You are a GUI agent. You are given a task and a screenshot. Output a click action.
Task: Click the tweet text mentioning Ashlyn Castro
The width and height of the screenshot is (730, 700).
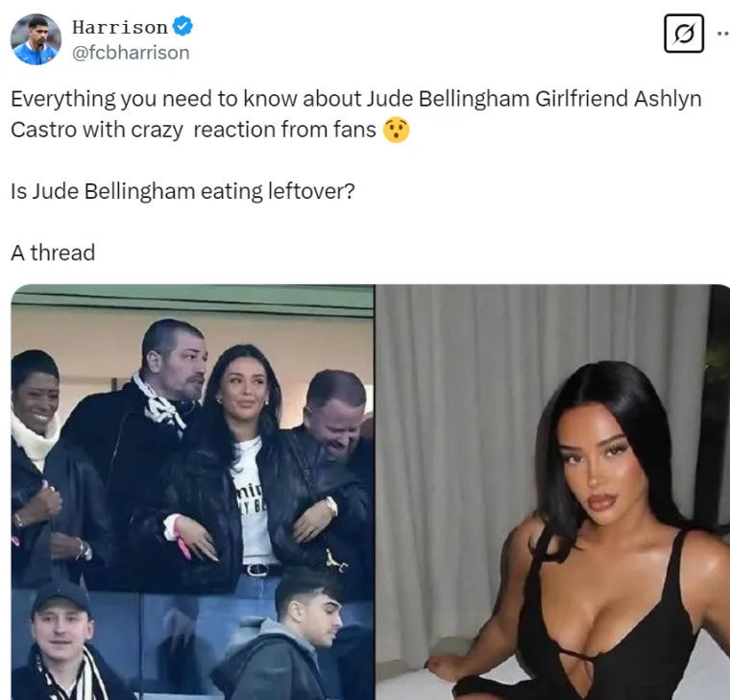pyautogui.click(x=356, y=114)
